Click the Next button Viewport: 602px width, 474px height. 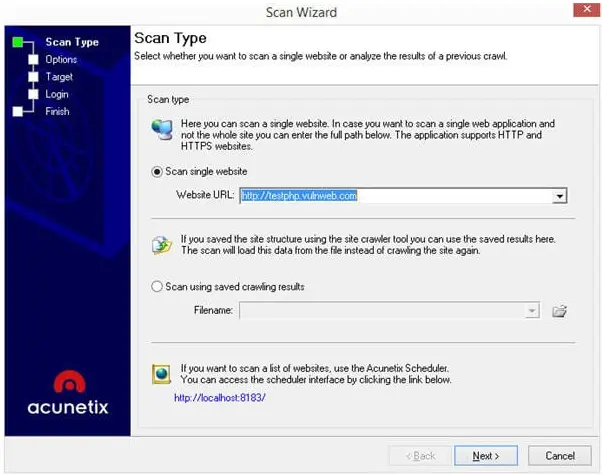point(486,456)
